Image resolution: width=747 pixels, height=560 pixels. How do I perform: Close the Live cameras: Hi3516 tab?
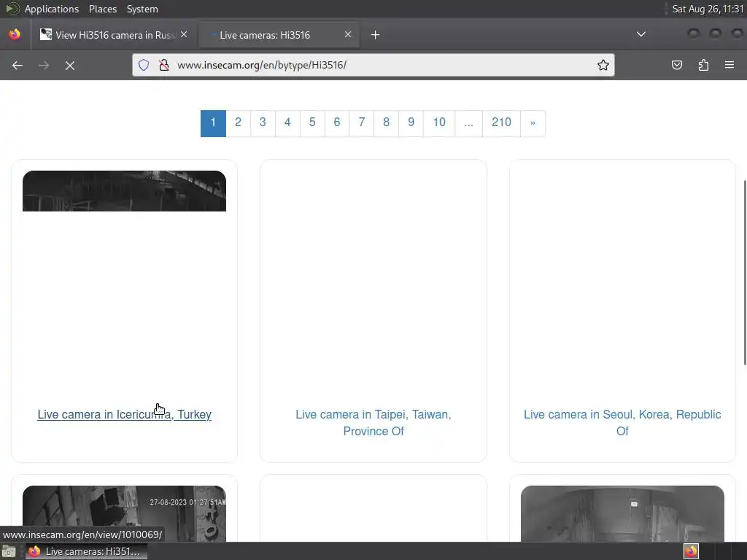click(348, 34)
